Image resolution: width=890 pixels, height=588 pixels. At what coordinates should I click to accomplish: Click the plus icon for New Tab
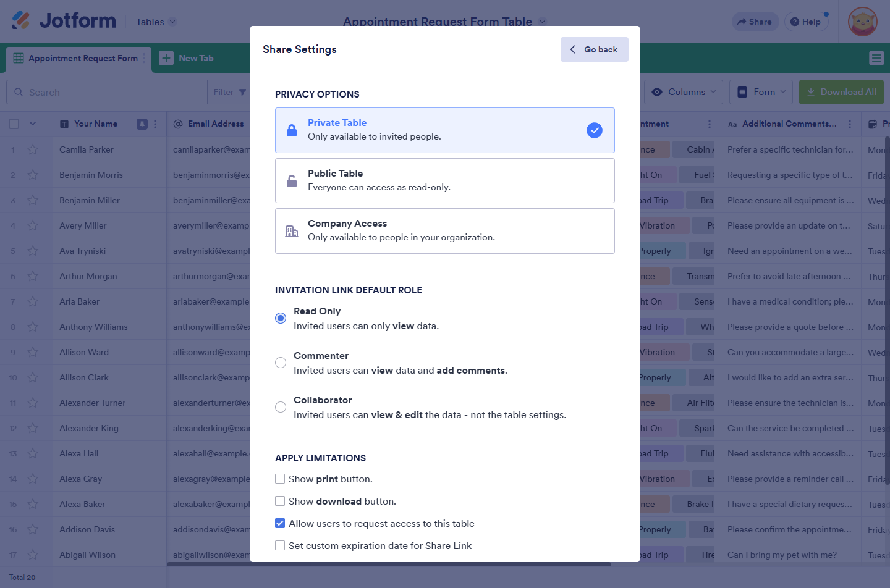point(166,58)
